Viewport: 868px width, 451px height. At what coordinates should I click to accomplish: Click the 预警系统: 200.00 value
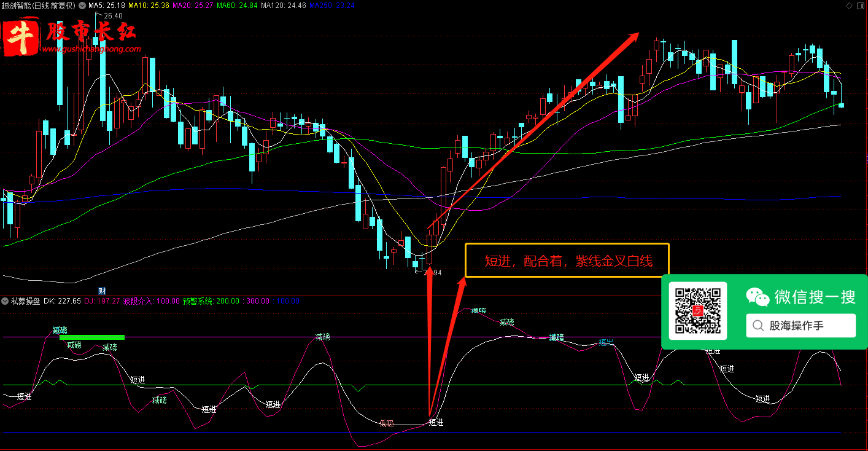[x=211, y=301]
